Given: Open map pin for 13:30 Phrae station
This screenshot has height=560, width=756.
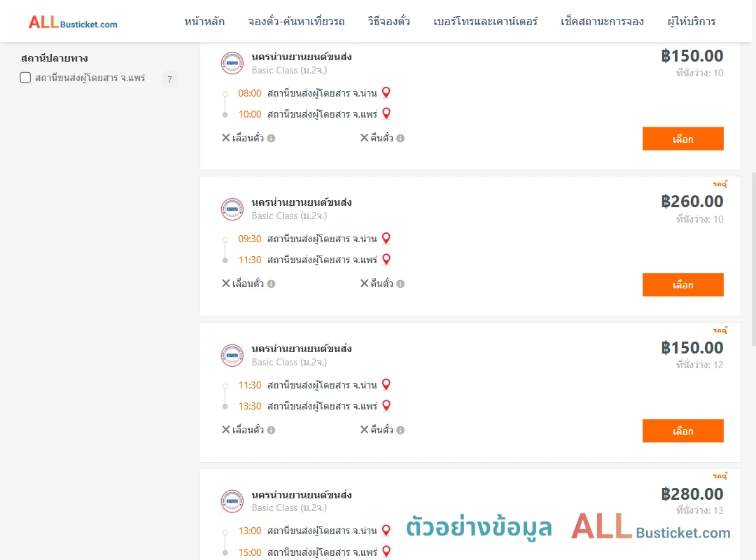Looking at the screenshot, I should point(386,406).
